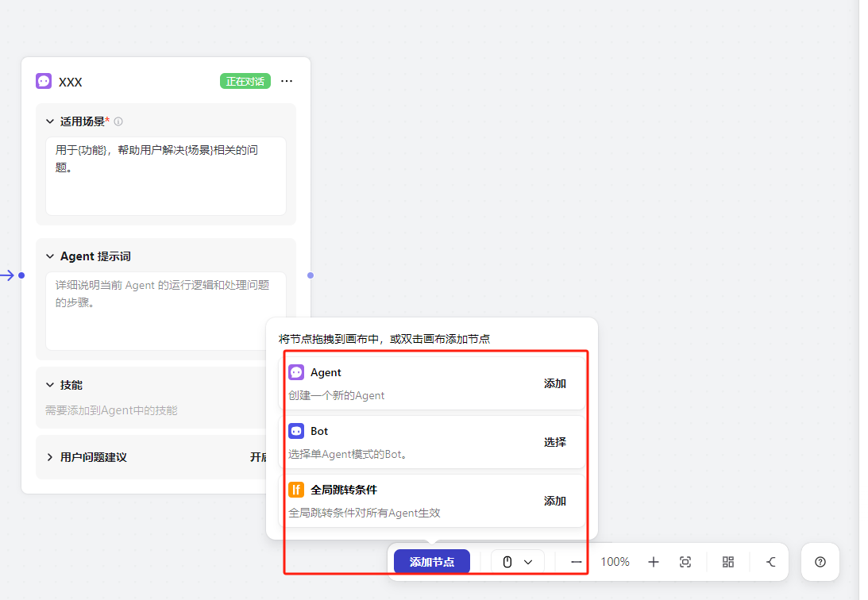The width and height of the screenshot is (868, 600).
Task: Click the 100% zoom level value
Action: (x=615, y=562)
